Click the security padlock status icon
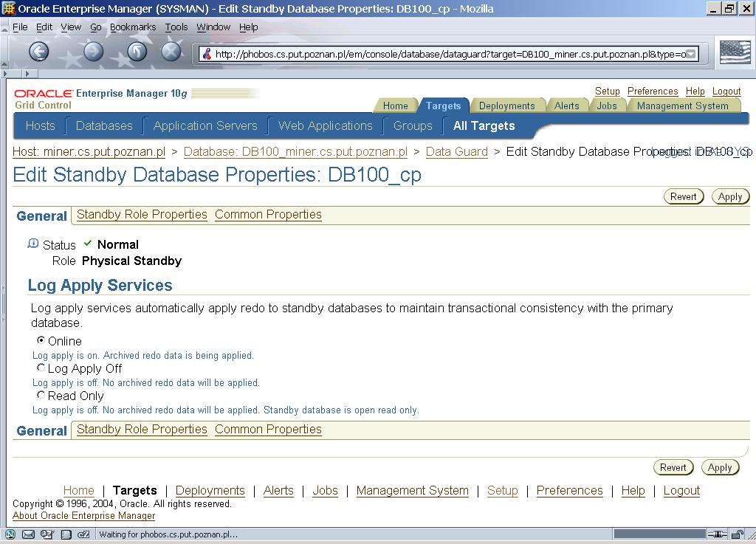The width and height of the screenshot is (756, 544). [x=738, y=534]
